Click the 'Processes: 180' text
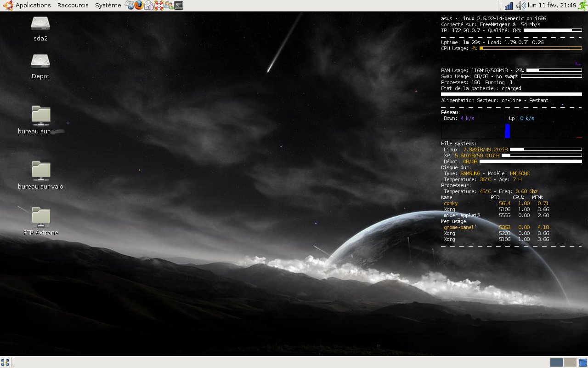 pos(461,82)
